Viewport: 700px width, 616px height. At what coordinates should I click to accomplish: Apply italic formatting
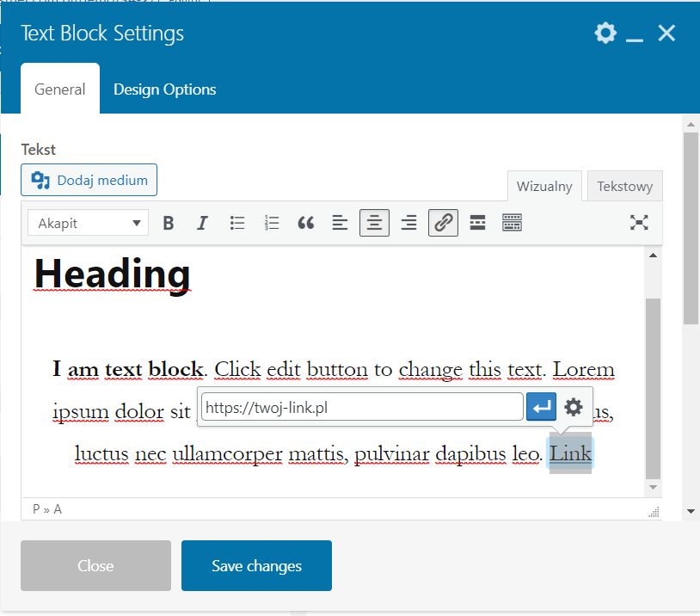(202, 223)
